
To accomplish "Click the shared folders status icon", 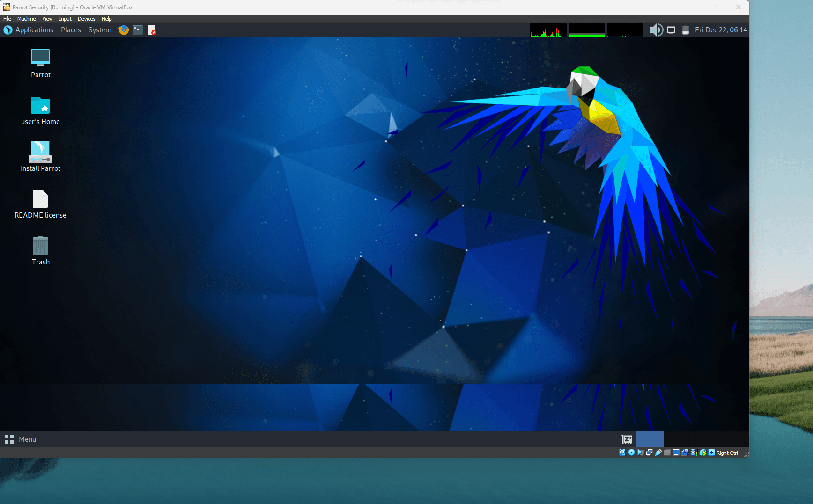I will click(x=667, y=453).
